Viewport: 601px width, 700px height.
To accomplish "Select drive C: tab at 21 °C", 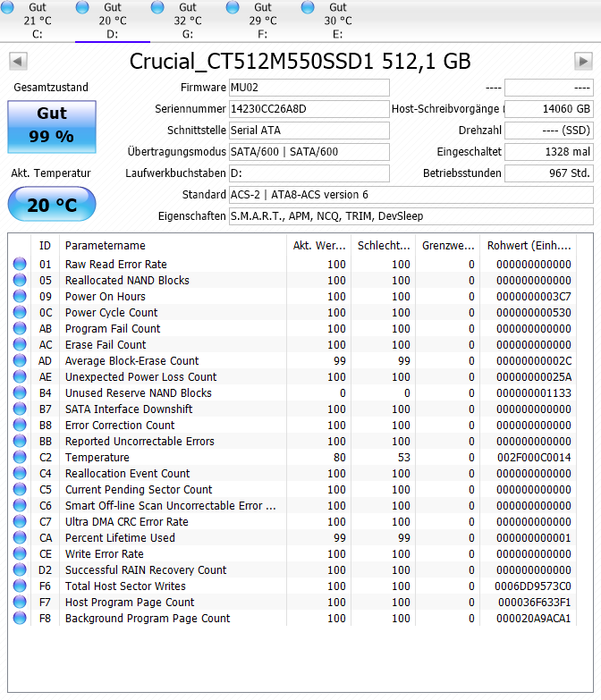I will pyautogui.click(x=38, y=21).
